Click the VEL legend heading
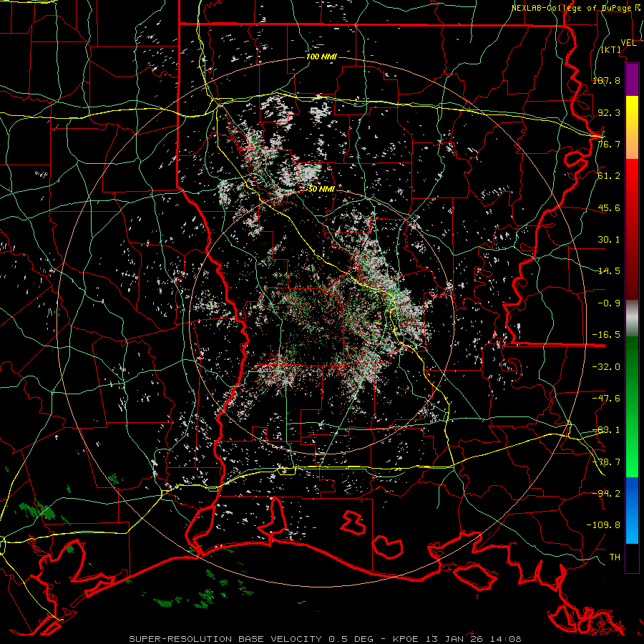 point(628,43)
